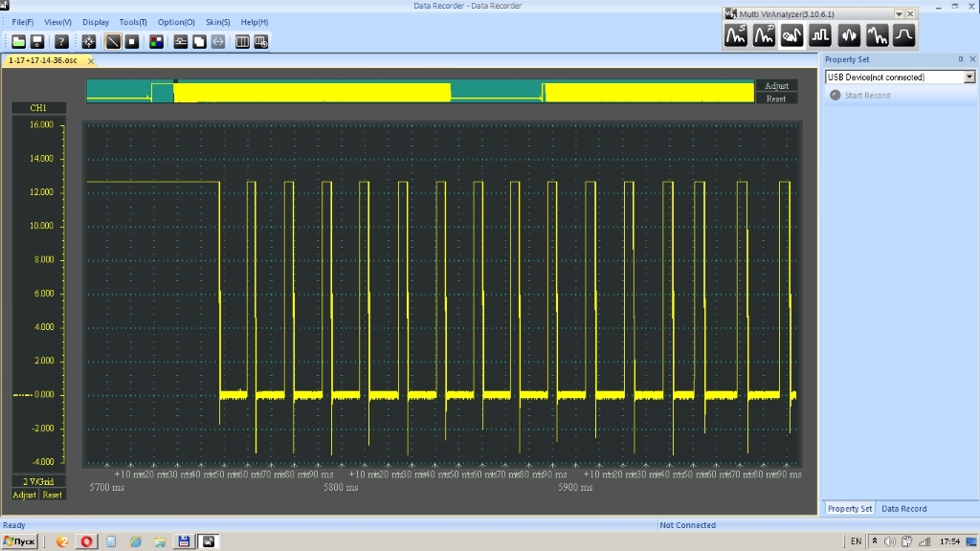Click the open file folder icon

19,42
